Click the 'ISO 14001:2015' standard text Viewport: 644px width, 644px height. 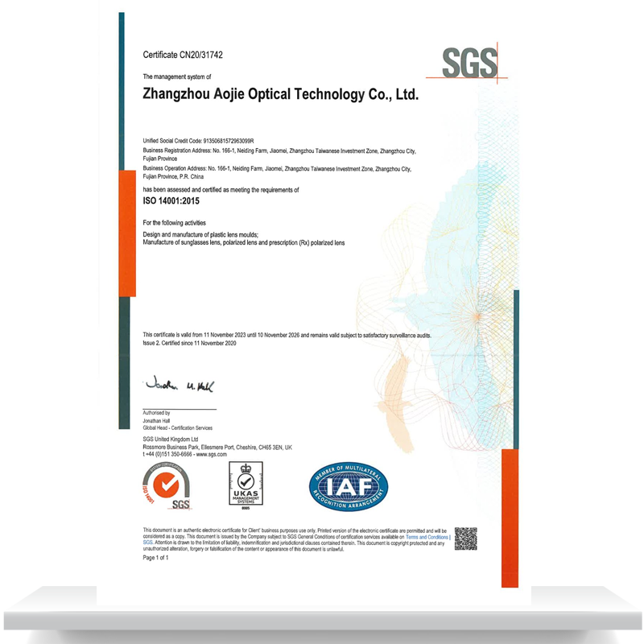[x=171, y=200]
